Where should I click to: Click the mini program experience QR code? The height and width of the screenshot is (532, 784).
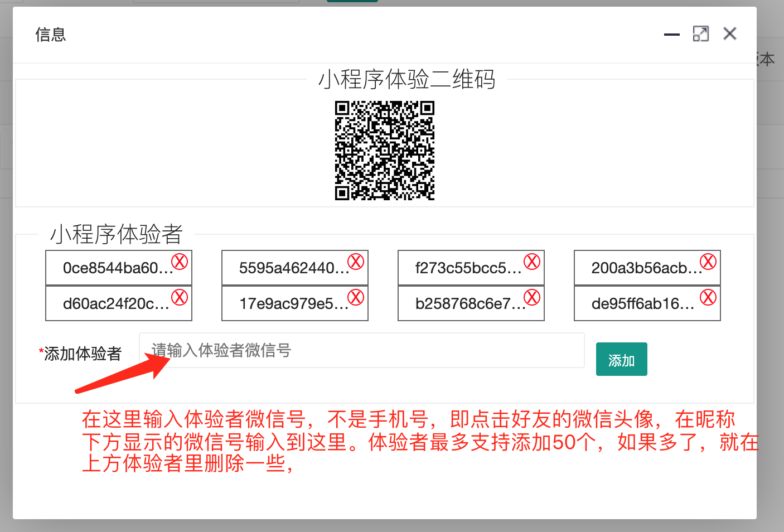[x=385, y=151]
